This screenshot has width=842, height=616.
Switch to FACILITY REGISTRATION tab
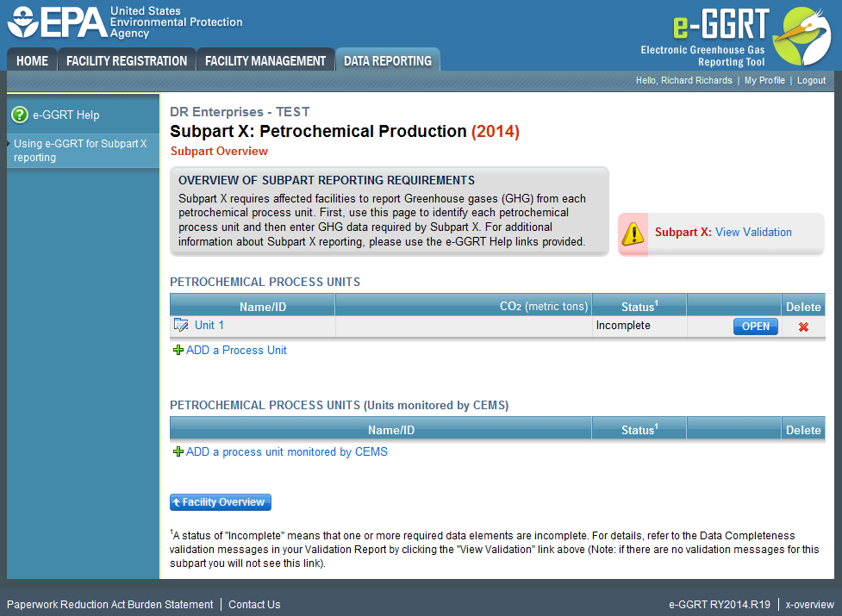coord(127,60)
